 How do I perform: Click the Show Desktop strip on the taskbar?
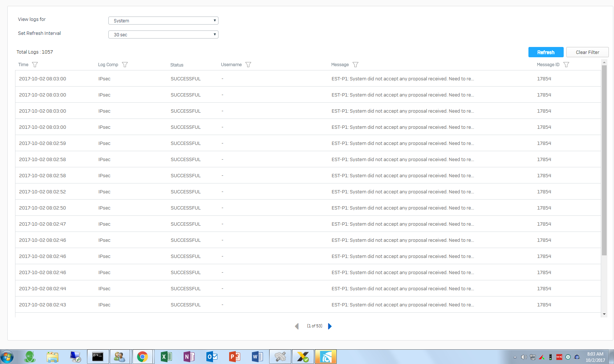[x=611, y=357]
